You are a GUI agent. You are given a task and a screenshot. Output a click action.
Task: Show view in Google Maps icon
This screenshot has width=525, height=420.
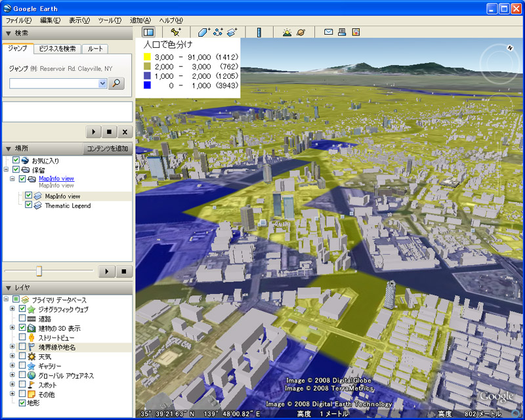point(356,32)
